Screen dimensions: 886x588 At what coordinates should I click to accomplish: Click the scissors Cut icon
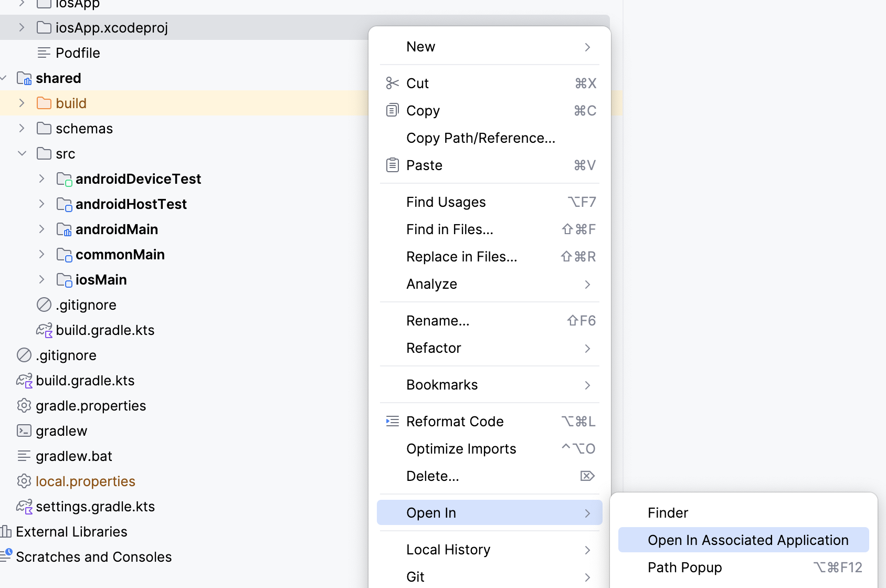tap(392, 83)
